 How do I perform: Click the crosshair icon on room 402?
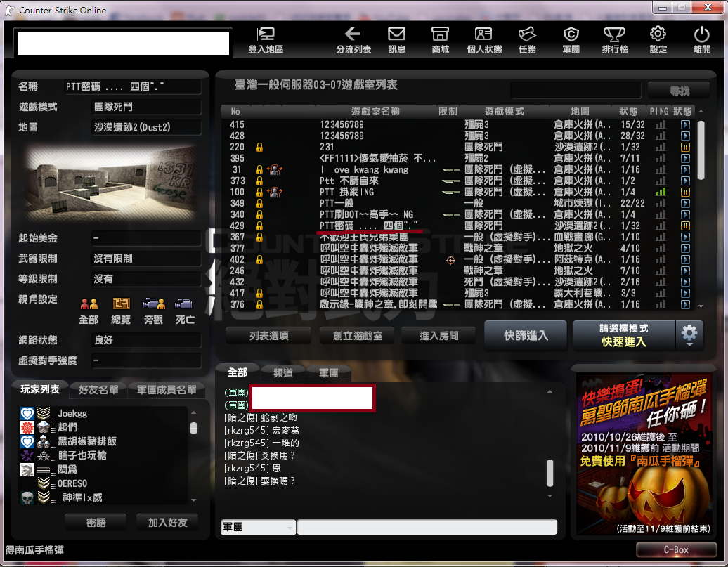tap(450, 260)
